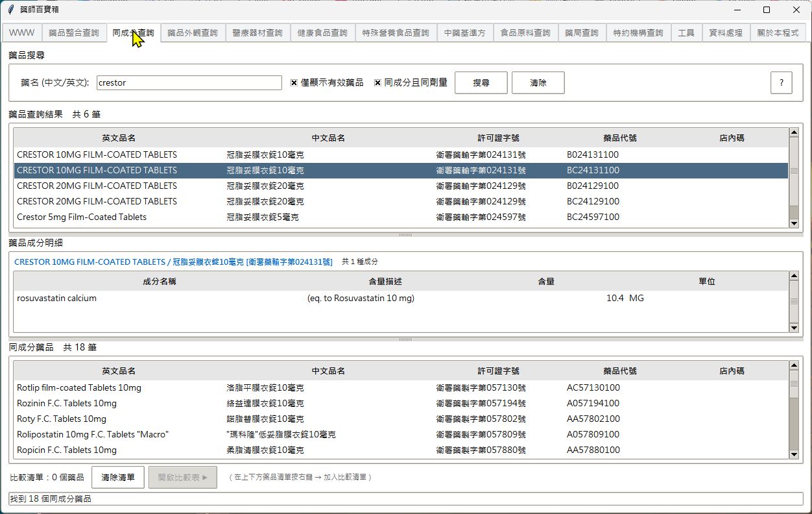Open the 工具 tab

686,32
